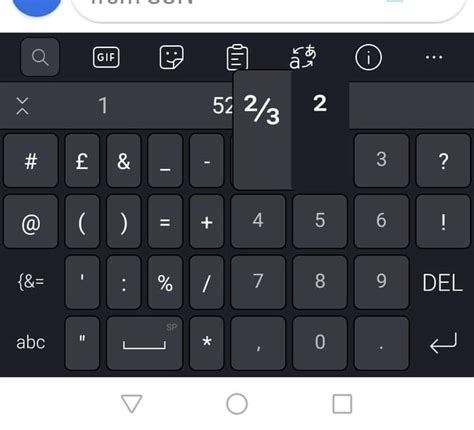474x430 pixels.
Task: Open the keyboard search icon
Action: point(40,57)
